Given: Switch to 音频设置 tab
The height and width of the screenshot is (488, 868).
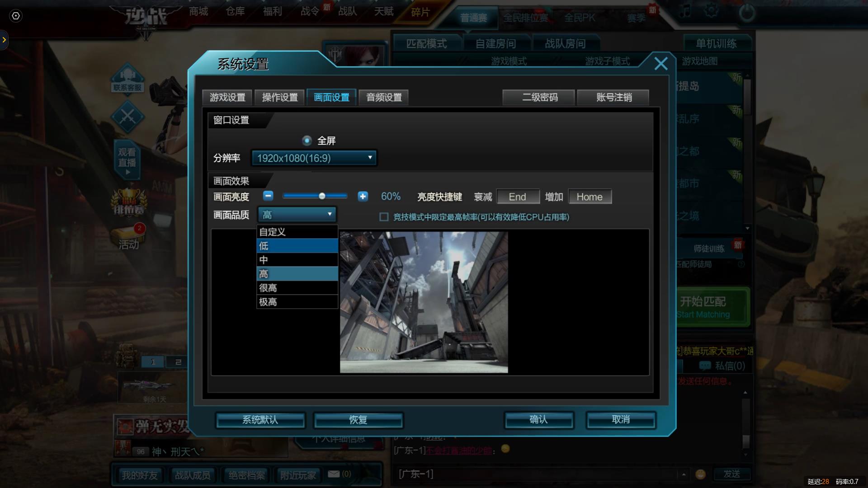Looking at the screenshot, I should (384, 97).
